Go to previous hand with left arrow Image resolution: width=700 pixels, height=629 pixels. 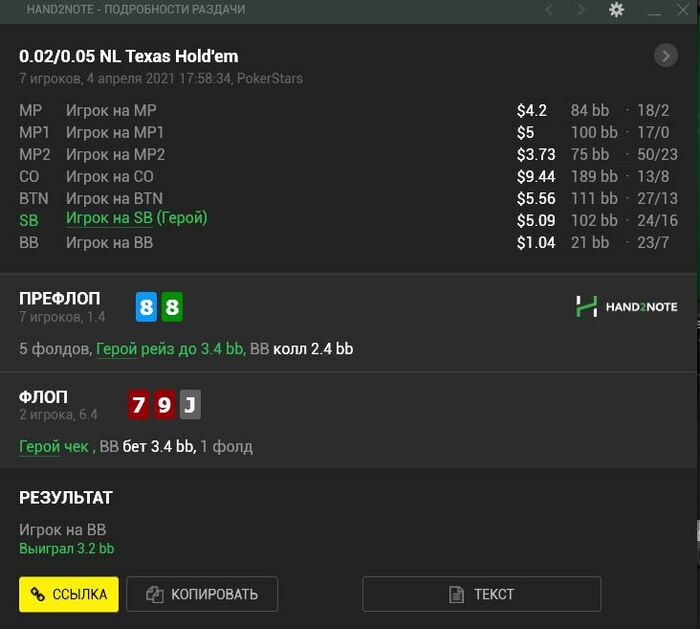[x=549, y=9]
